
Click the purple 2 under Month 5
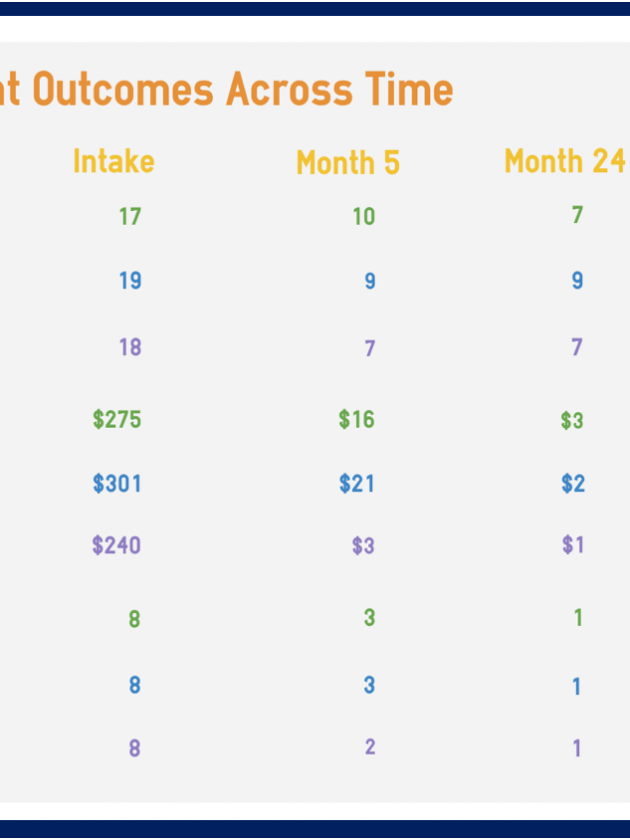[x=370, y=747]
